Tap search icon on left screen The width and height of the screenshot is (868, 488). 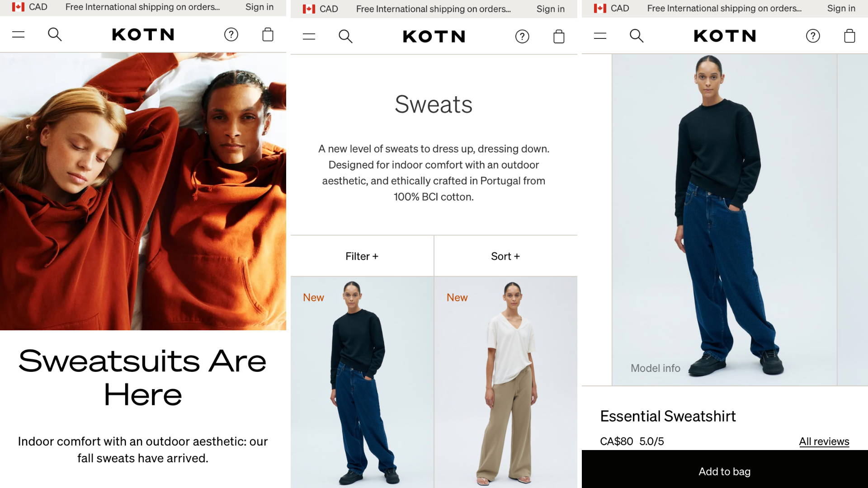pos(55,34)
